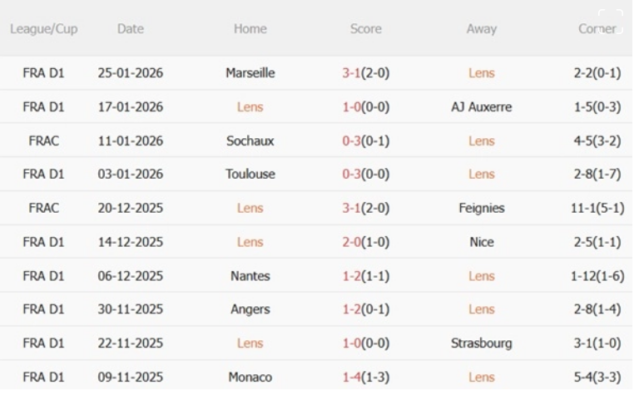This screenshot has width=634, height=400.
Task: Click Feignies in the Away column
Action: (x=481, y=208)
